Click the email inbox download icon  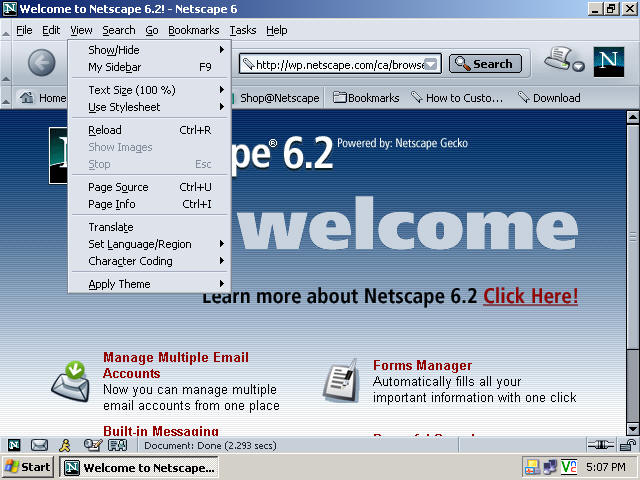pyautogui.click(x=71, y=382)
